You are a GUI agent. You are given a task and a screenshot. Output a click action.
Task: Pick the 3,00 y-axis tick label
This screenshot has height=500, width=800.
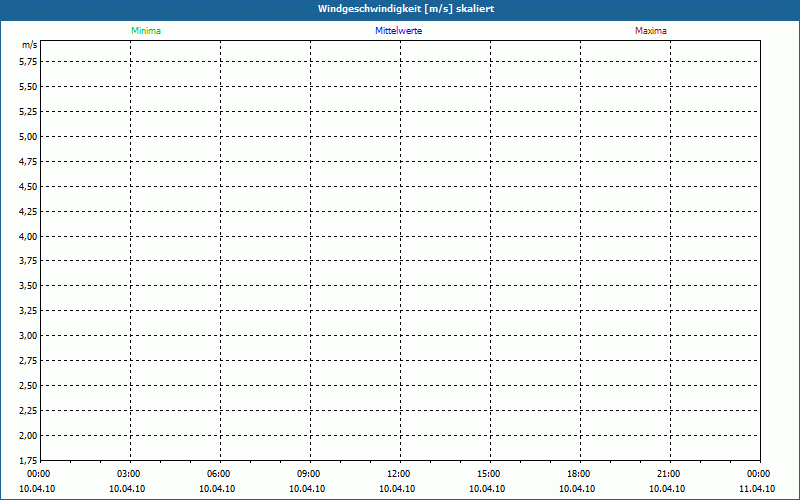click(28, 336)
